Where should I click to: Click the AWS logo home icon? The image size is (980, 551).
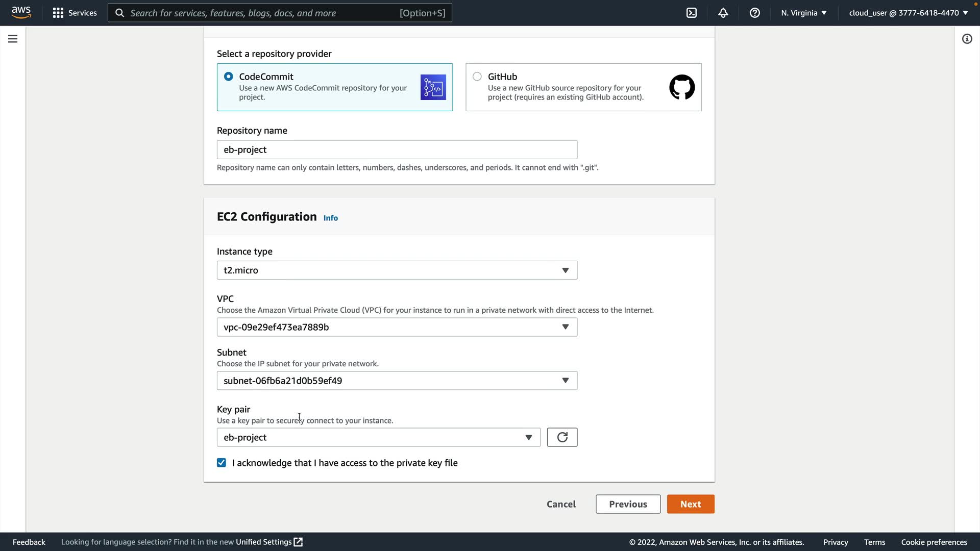click(21, 12)
